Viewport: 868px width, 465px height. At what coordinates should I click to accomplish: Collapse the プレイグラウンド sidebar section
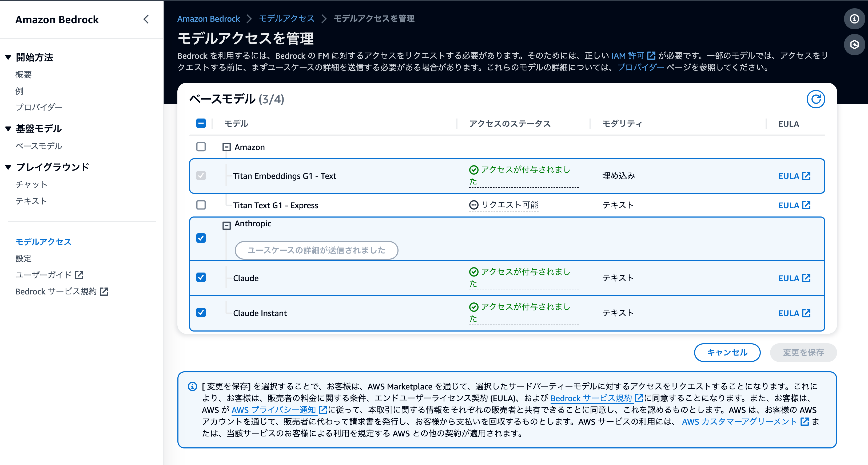pyautogui.click(x=9, y=167)
